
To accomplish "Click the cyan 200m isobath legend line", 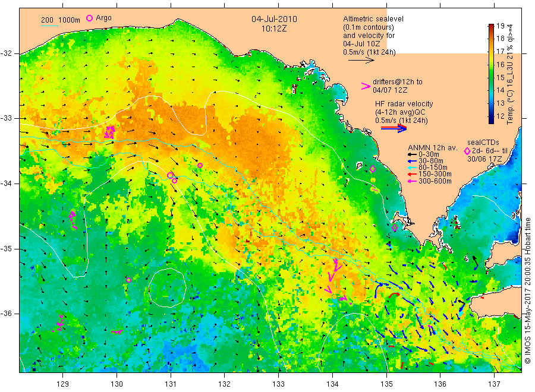I will 50,26.
